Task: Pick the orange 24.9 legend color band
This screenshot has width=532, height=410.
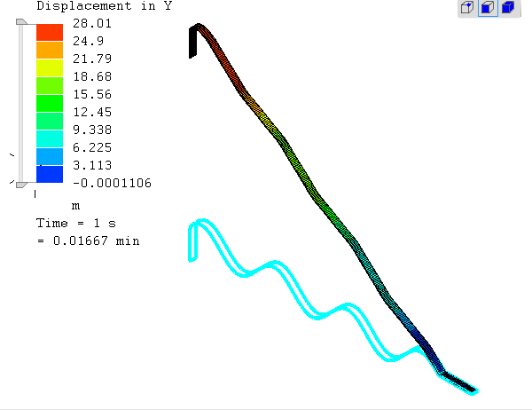Action: pyautogui.click(x=50, y=50)
